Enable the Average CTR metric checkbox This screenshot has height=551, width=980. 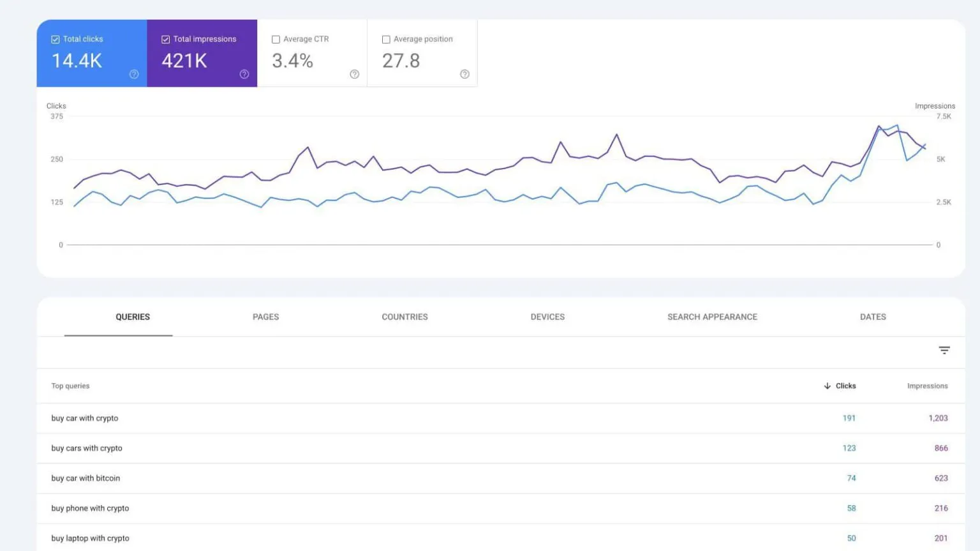[276, 39]
